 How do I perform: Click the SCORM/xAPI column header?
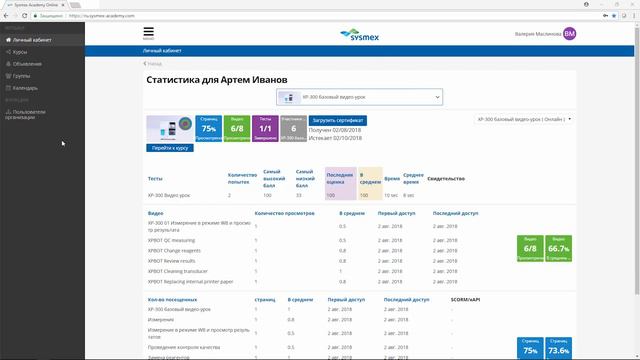click(x=465, y=300)
